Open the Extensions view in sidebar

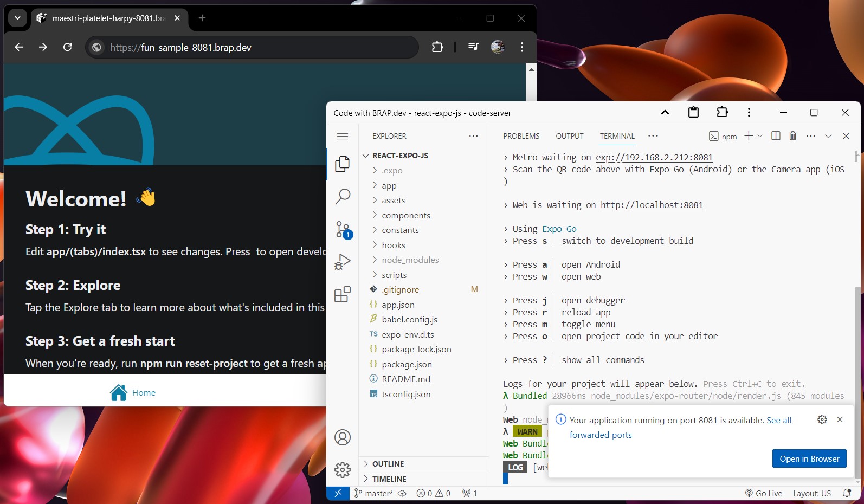click(x=343, y=295)
